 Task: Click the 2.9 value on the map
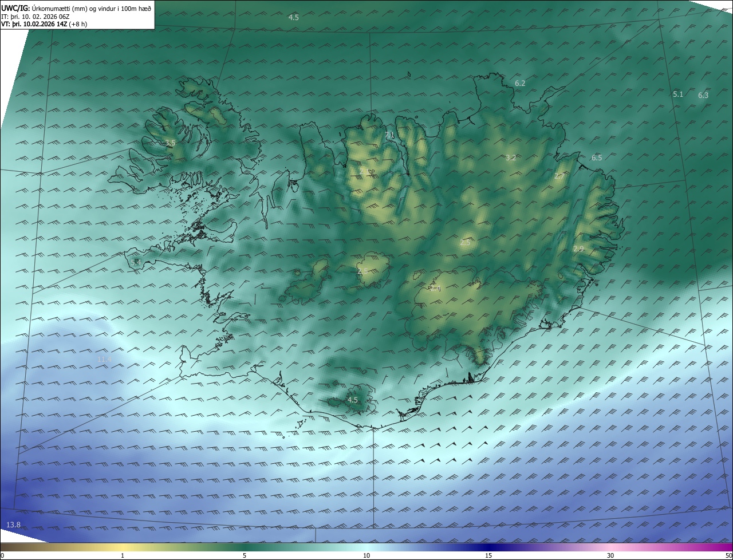[578, 249]
